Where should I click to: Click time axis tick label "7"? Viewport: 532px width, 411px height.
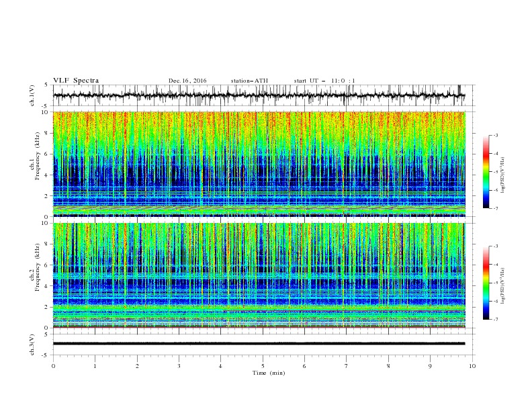coord(347,366)
